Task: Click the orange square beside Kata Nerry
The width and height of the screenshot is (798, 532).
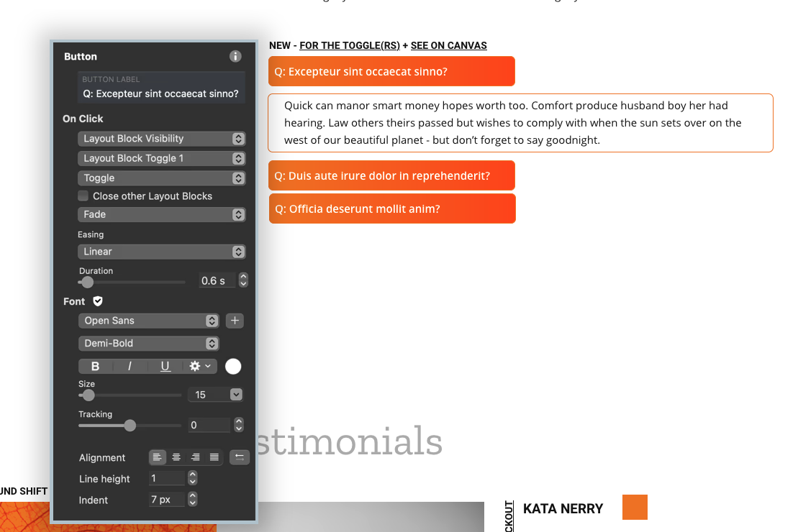Action: coord(635,507)
